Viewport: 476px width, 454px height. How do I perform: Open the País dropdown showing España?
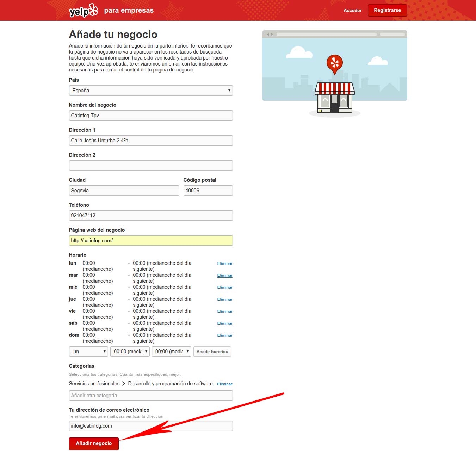151,91
